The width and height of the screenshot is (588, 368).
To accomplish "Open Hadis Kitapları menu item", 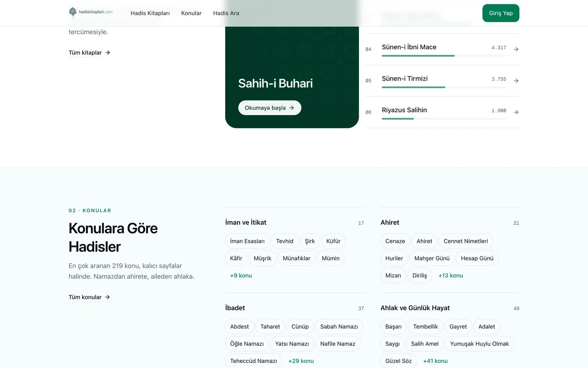I will point(150,13).
